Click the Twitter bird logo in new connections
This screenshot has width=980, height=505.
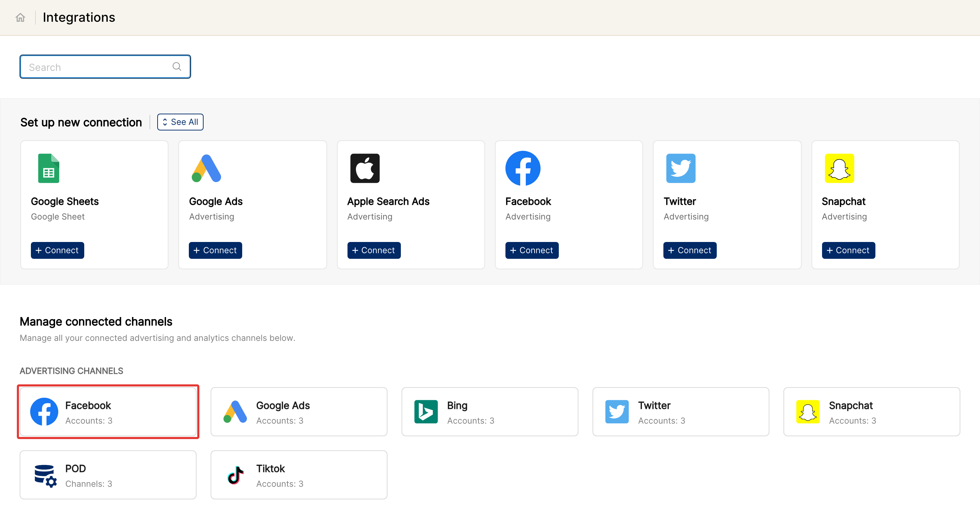click(681, 168)
